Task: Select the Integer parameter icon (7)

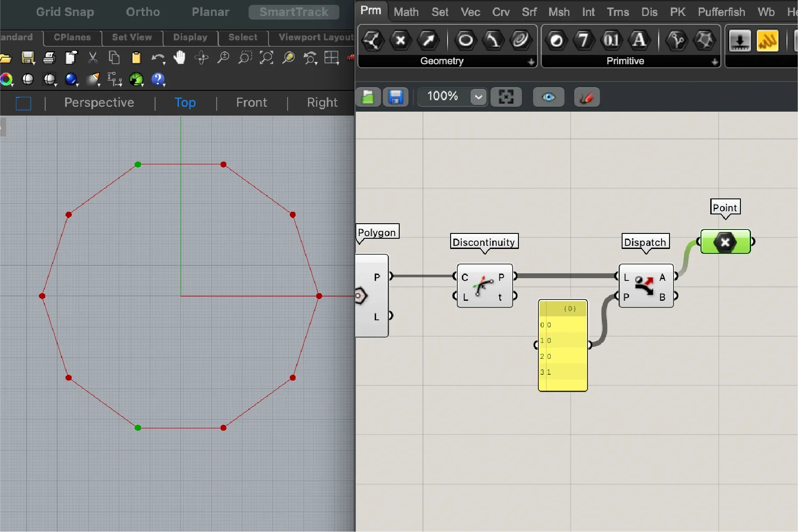Action: (584, 40)
